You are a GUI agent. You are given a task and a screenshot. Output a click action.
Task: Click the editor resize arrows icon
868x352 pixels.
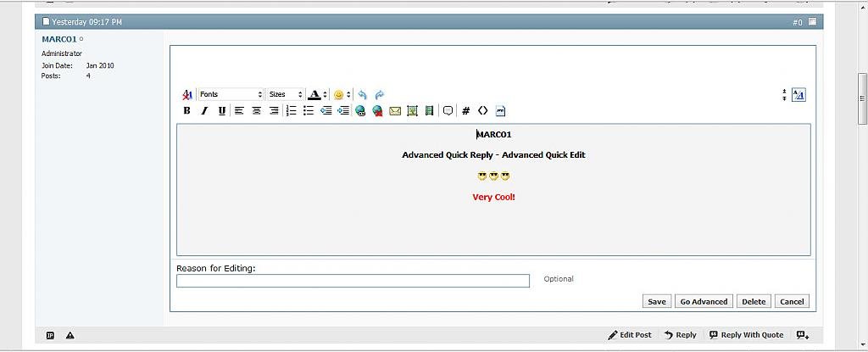click(x=784, y=95)
